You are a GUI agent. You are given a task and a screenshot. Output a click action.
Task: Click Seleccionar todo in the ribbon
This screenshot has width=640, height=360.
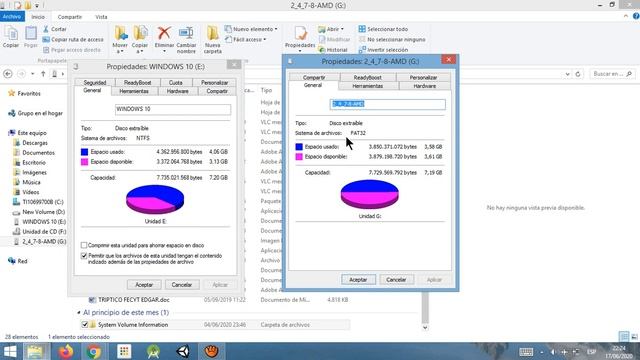pyautogui.click(x=383, y=29)
